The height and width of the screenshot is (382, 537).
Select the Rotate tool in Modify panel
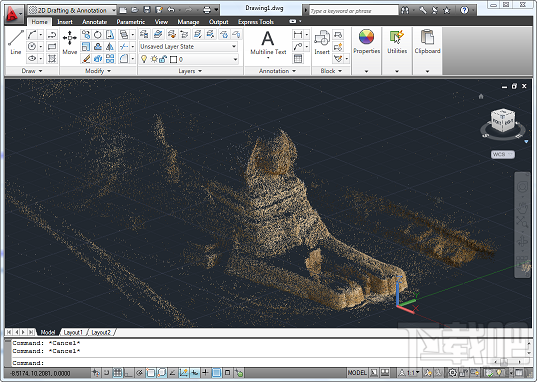click(x=98, y=34)
